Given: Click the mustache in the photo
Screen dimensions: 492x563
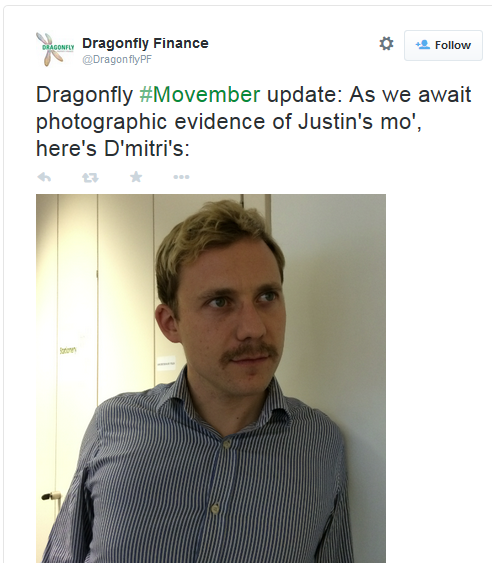Looking at the screenshot, I should (x=250, y=353).
